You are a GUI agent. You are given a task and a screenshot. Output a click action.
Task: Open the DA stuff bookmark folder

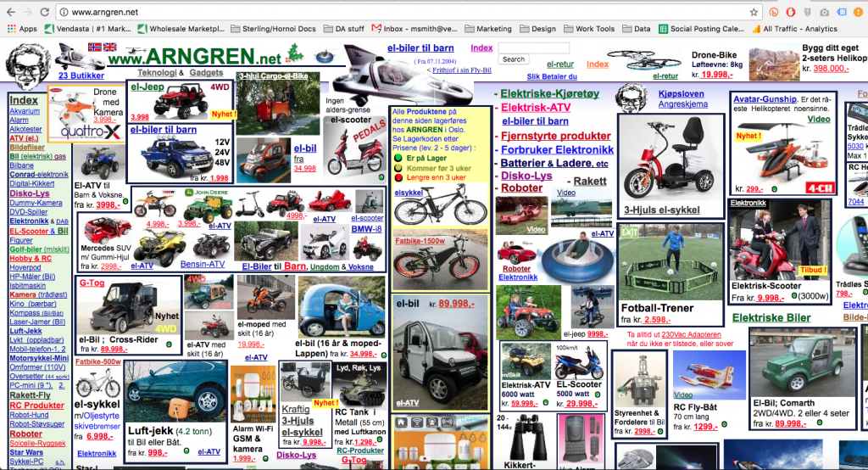click(344, 29)
